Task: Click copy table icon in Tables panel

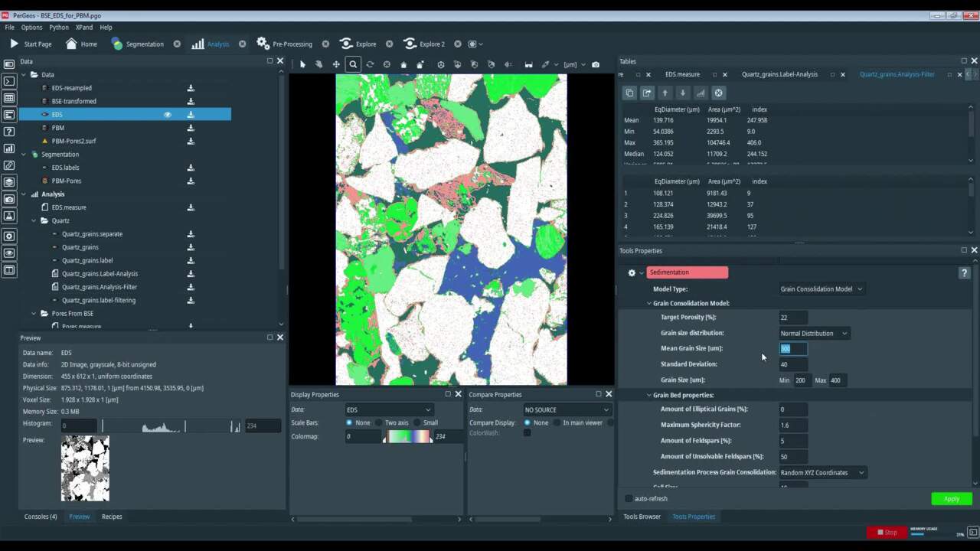Action: point(629,93)
